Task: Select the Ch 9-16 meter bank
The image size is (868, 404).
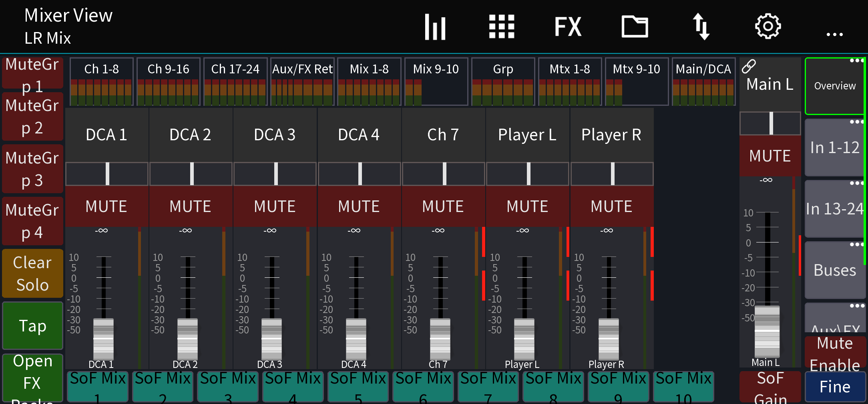Action: tap(168, 69)
